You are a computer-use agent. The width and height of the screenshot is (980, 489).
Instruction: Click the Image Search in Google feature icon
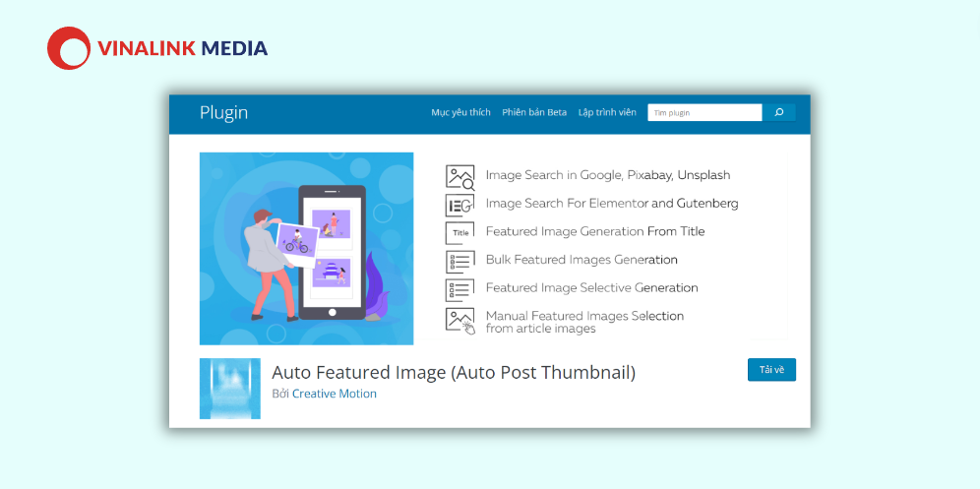pos(460,177)
